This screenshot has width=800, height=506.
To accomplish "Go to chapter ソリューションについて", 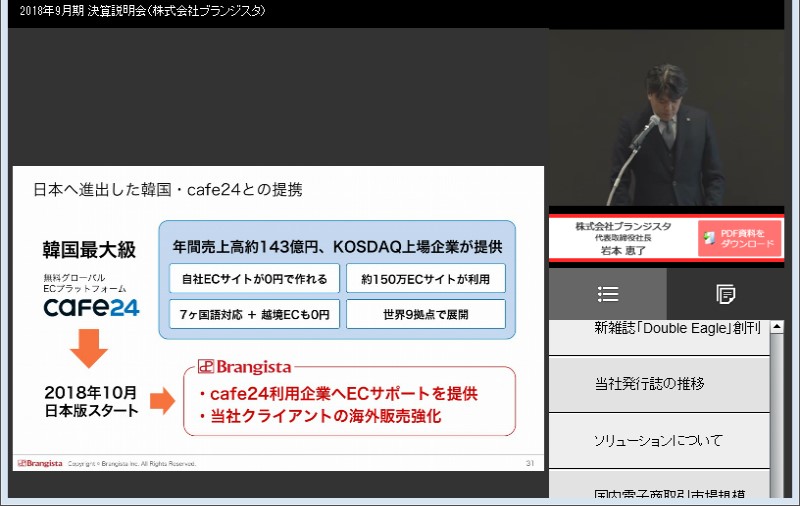I will [659, 441].
